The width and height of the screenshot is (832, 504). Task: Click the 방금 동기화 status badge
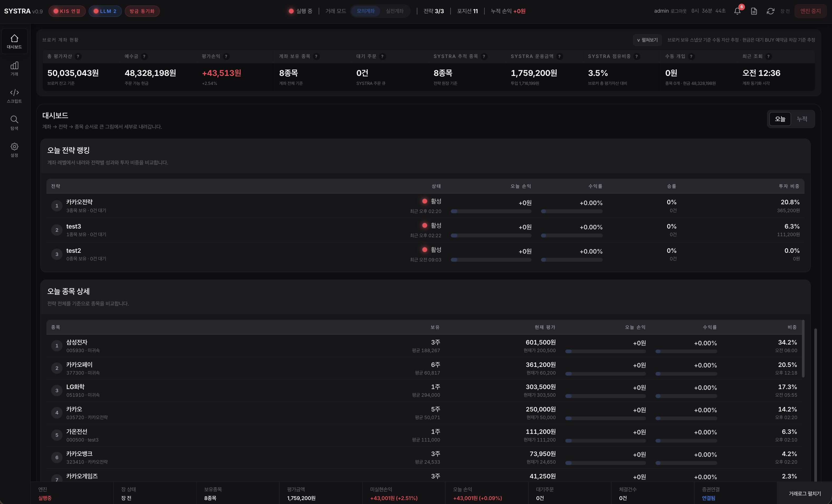point(142,11)
